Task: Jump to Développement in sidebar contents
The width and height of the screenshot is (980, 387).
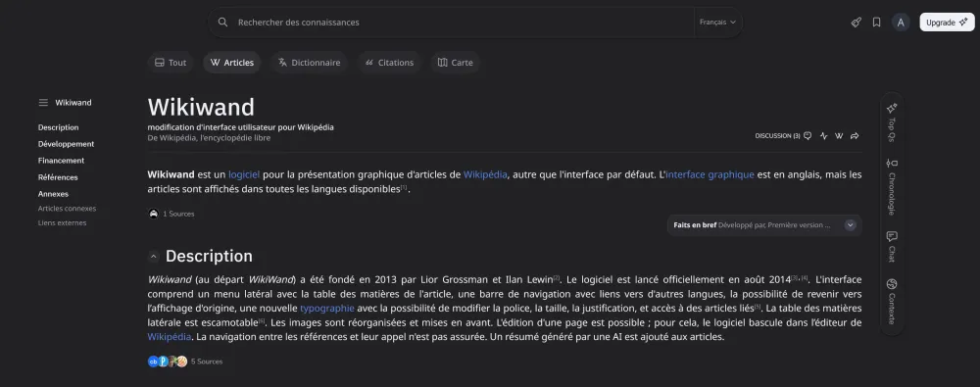Action: pyautogui.click(x=66, y=144)
